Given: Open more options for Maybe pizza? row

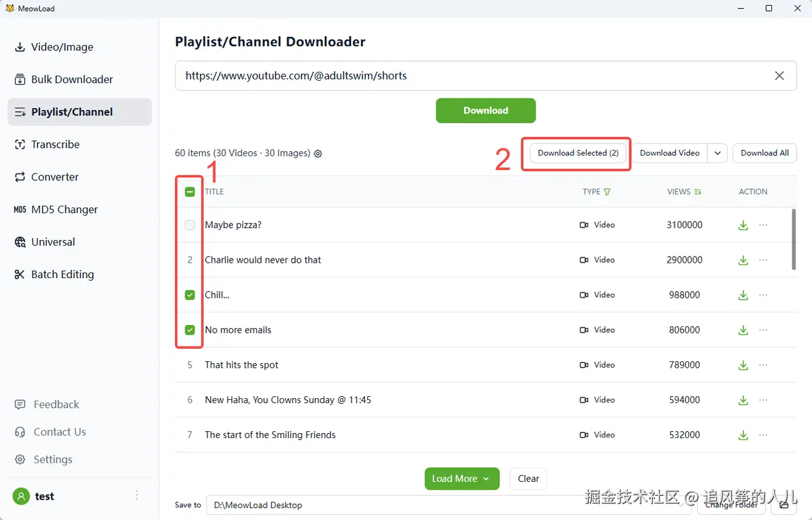Looking at the screenshot, I should click(763, 225).
